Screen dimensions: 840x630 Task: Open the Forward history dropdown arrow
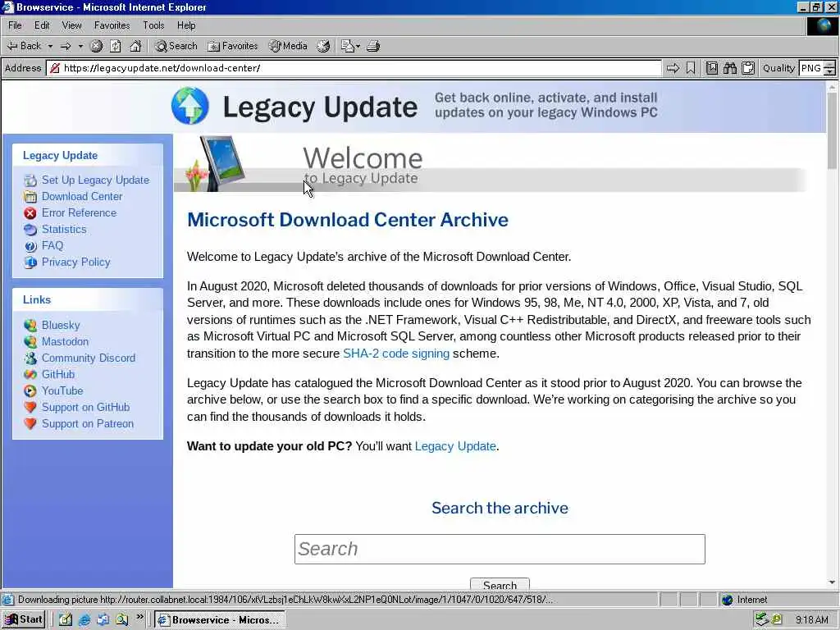[80, 46]
